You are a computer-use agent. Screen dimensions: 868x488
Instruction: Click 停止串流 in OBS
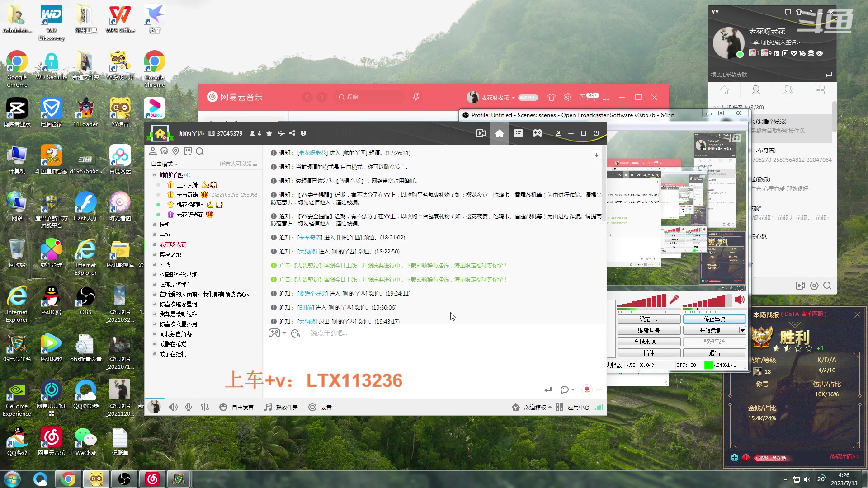(714, 319)
